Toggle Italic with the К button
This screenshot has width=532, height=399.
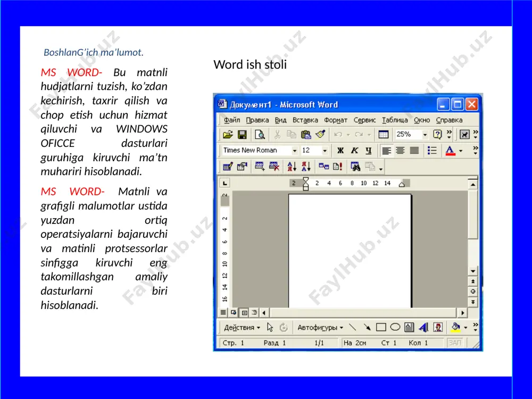coord(354,151)
